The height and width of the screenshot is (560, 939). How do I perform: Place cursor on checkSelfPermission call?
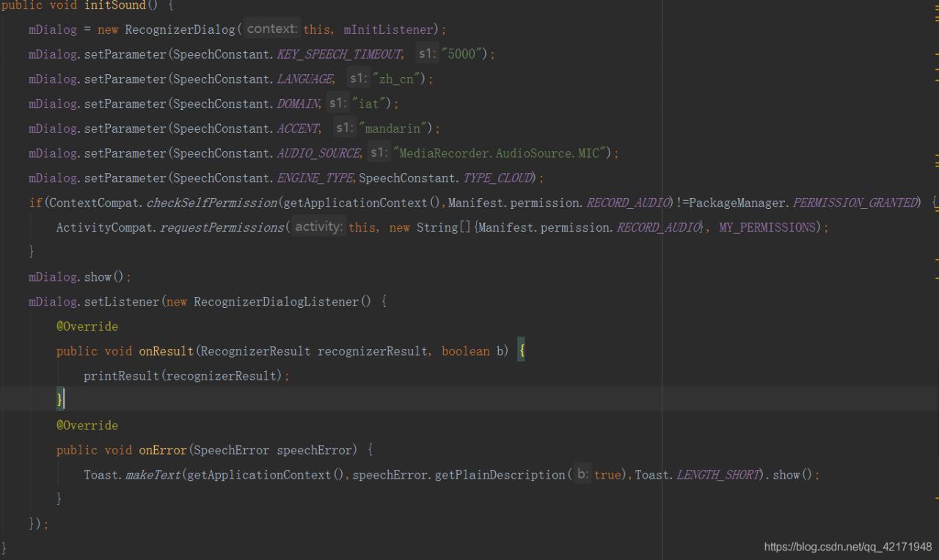212,203
